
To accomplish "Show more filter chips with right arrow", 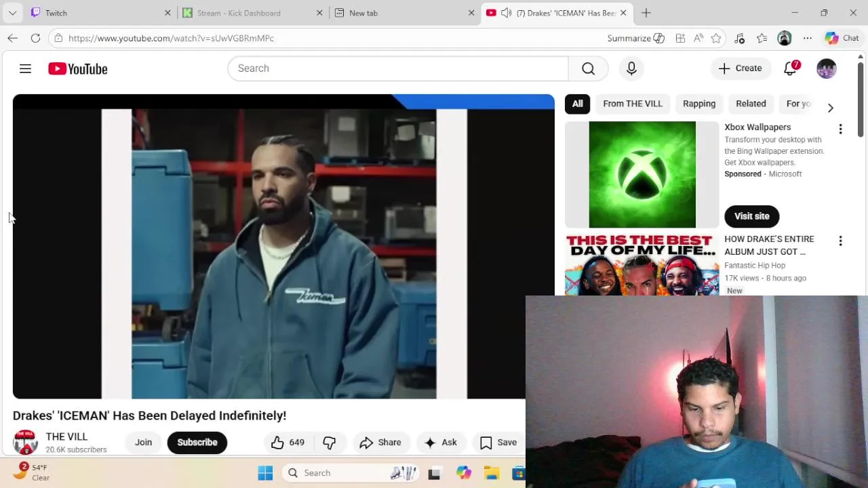I will pyautogui.click(x=830, y=108).
